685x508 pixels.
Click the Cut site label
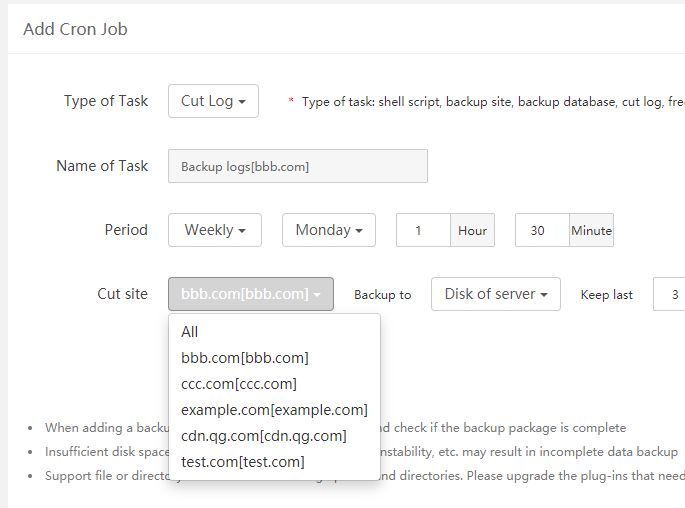(x=122, y=294)
